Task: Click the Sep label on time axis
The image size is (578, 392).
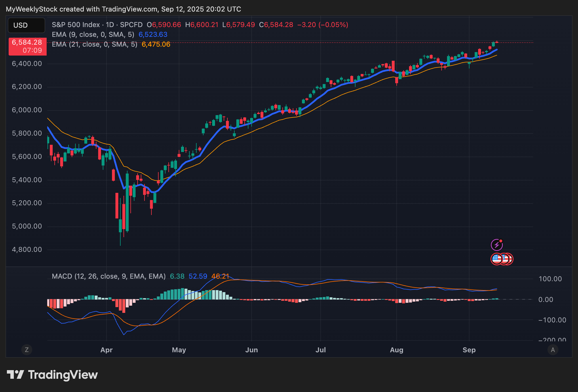Action: tap(469, 350)
